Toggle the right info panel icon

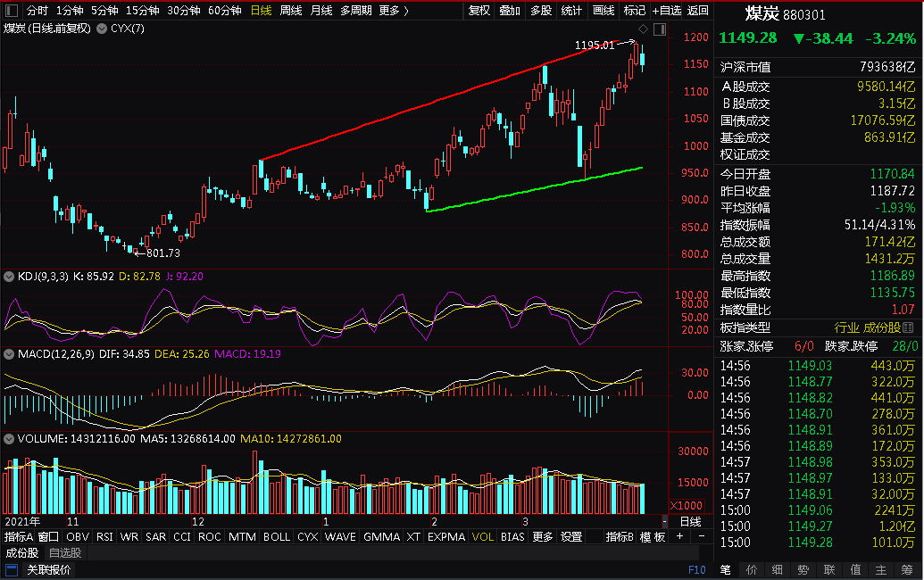click(660, 29)
